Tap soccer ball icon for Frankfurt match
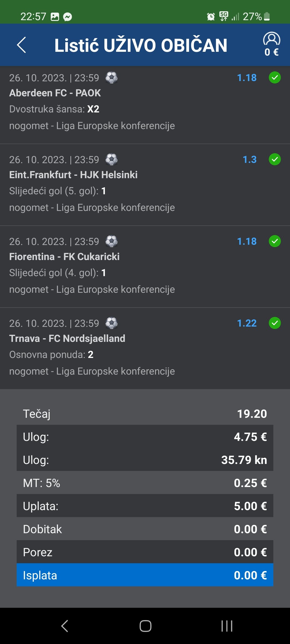The image size is (290, 644). [111, 159]
